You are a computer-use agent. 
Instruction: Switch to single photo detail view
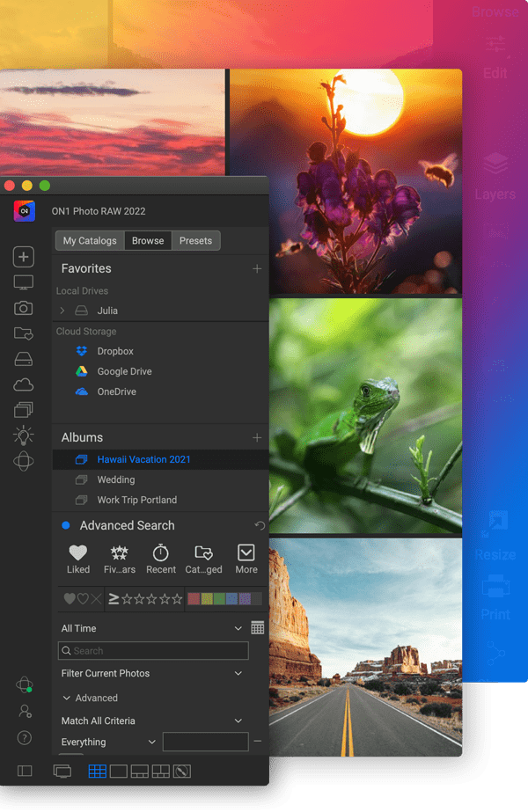119,771
